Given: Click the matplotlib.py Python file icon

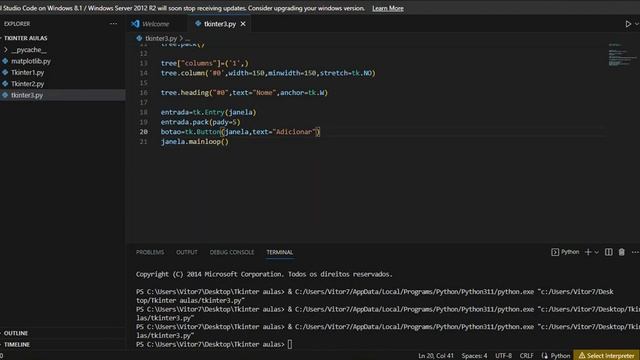Looking at the screenshot, I should coord(5,61).
